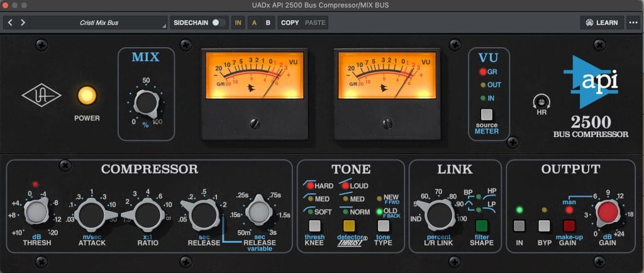Click the LEARN button
The image size is (644, 273).
pos(601,23)
